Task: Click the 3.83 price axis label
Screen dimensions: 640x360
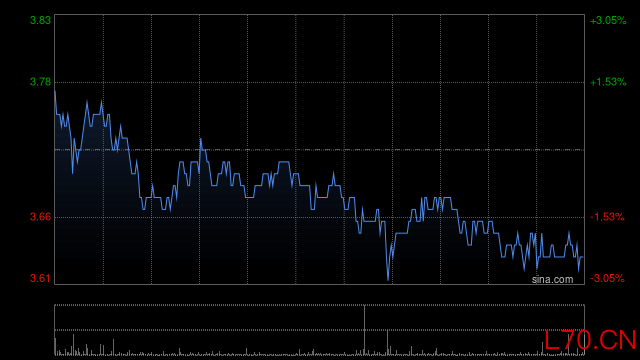Action: [x=40, y=20]
